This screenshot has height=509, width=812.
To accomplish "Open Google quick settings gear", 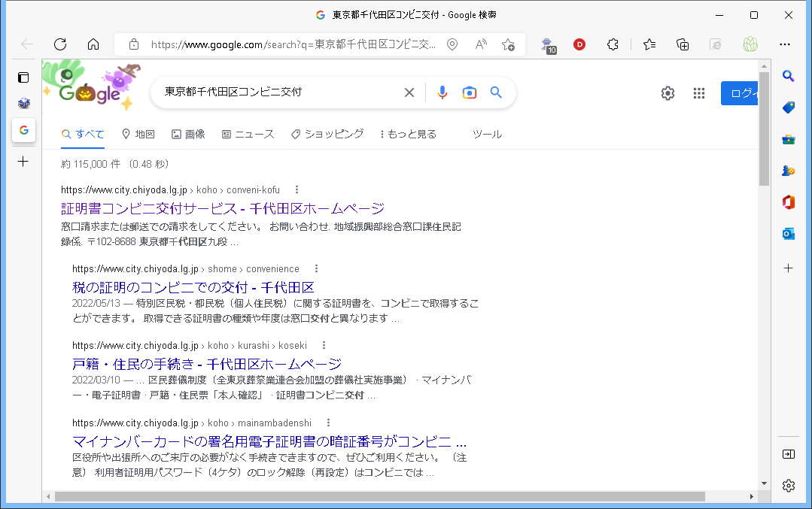I will click(x=668, y=93).
